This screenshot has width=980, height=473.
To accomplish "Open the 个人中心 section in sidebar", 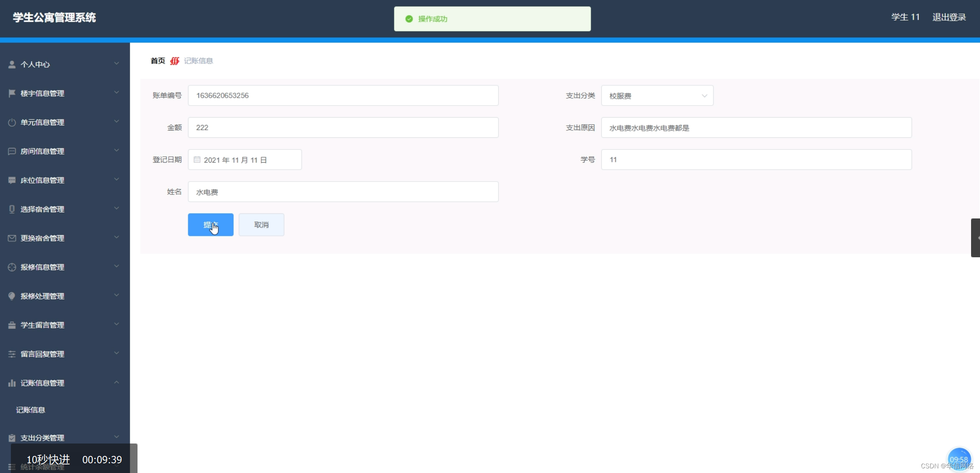I will pyautogui.click(x=35, y=64).
